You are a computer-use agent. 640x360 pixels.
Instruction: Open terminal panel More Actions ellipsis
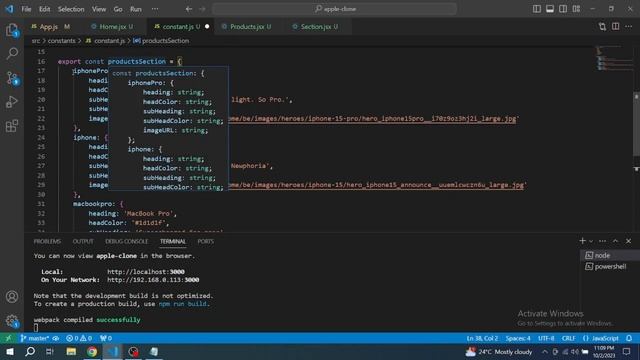[x=602, y=241]
